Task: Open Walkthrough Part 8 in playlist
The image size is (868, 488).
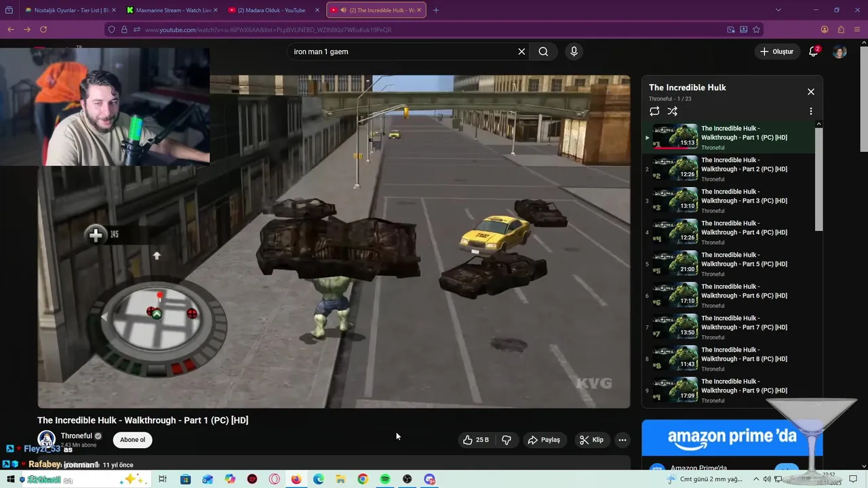Action: click(728, 359)
